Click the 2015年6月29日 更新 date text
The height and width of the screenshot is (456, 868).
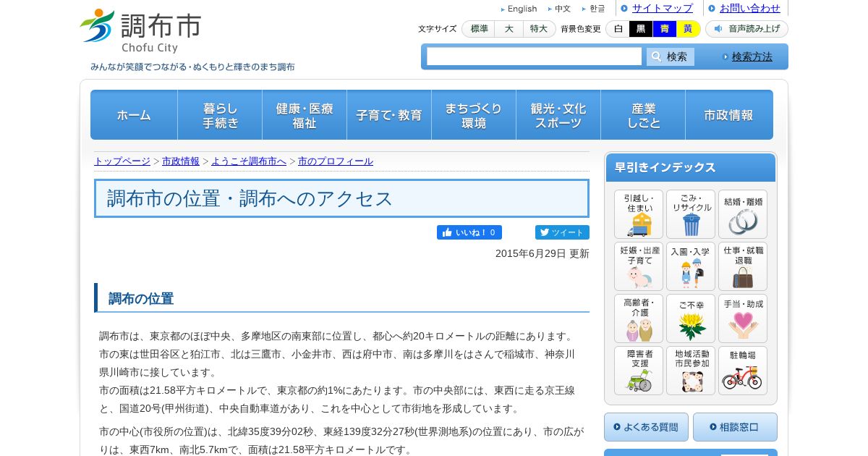click(542, 253)
